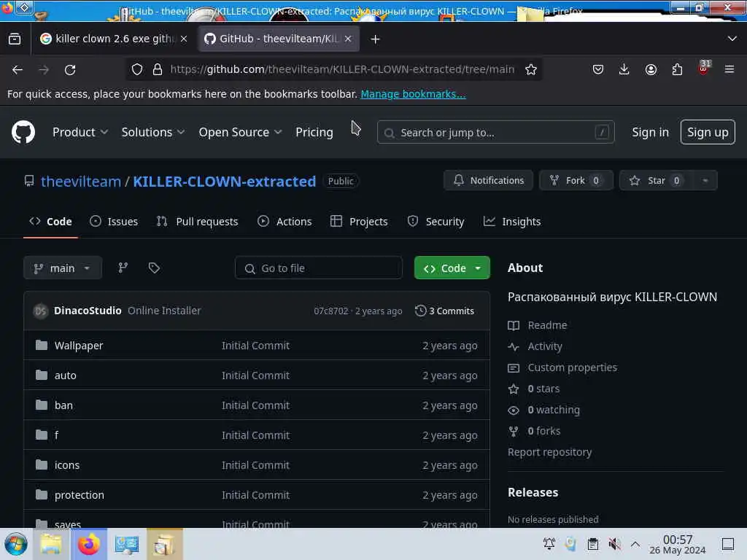
Task: Open the Firefox tracking protection shield
Action: coord(137,69)
